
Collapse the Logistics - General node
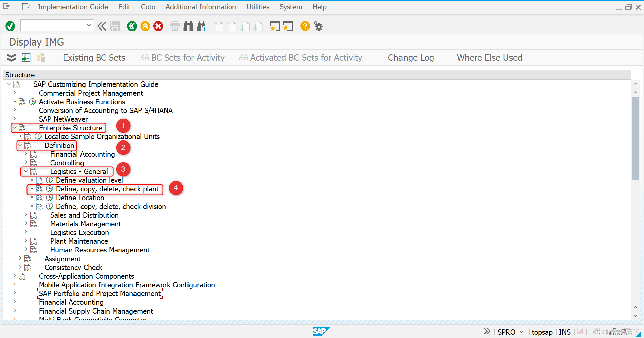pos(26,171)
